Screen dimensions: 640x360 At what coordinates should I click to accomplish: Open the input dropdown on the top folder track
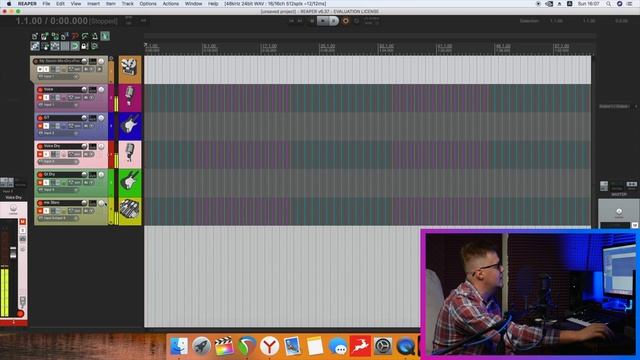click(x=58, y=76)
